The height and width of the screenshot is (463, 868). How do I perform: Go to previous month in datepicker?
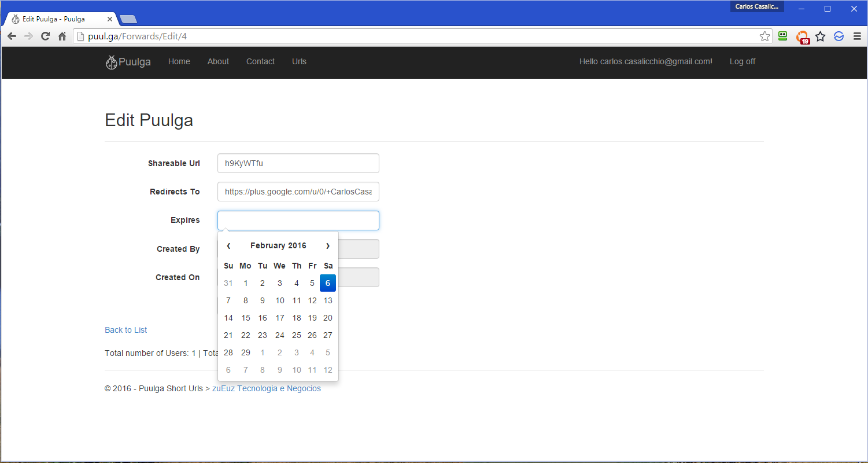[228, 246]
